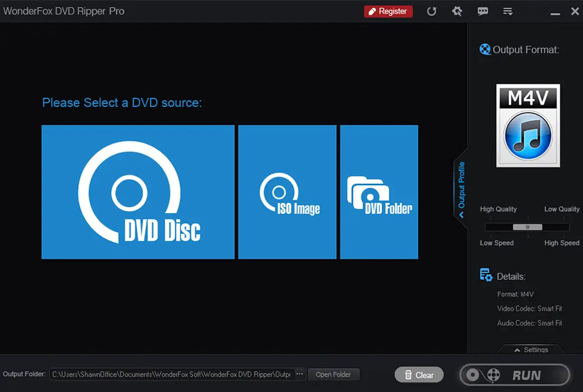Click the circular refresh arrow icon
This screenshot has height=392, width=583.
[431, 12]
